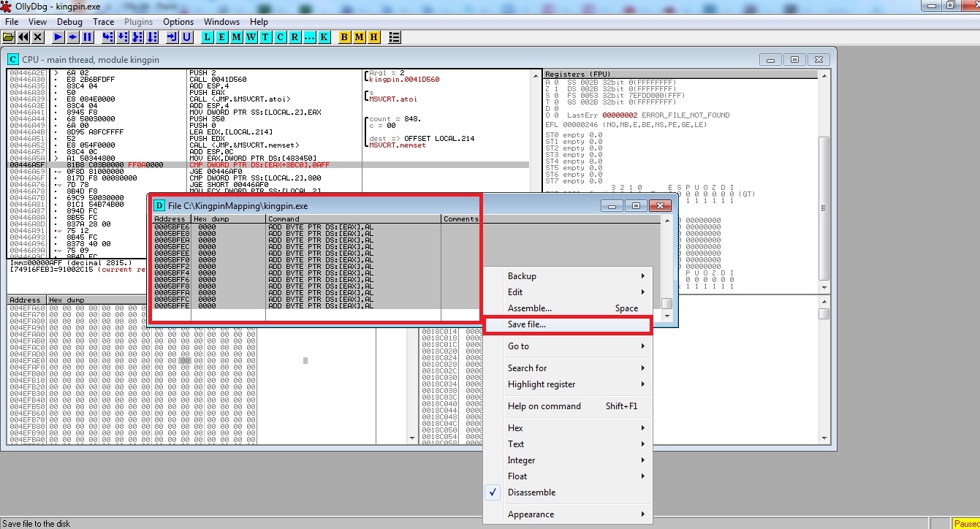This screenshot has width=980, height=529.
Task: Click the Registers (FPU) header bar
Action: [x=680, y=75]
